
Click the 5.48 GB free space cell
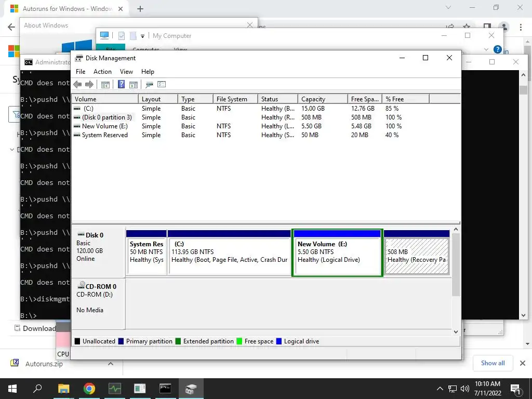(x=361, y=126)
